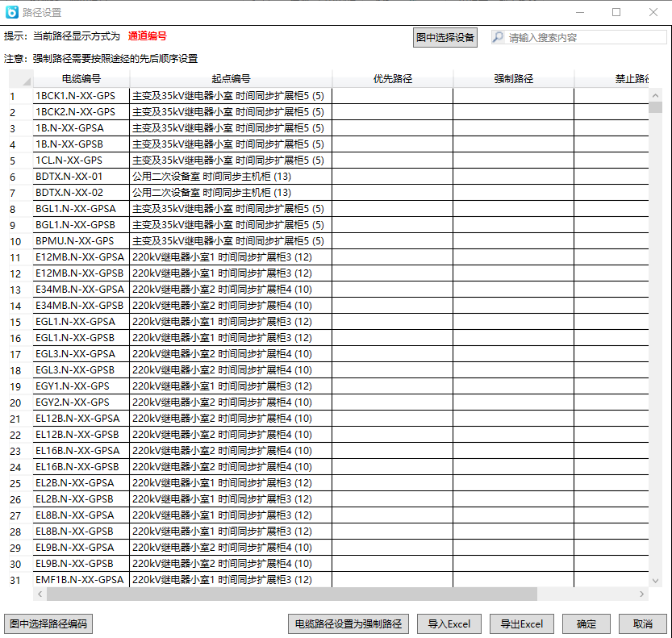Image resolution: width=672 pixels, height=638 pixels.
Task: Cancel the dialog with 取消
Action: pyautogui.click(x=643, y=623)
